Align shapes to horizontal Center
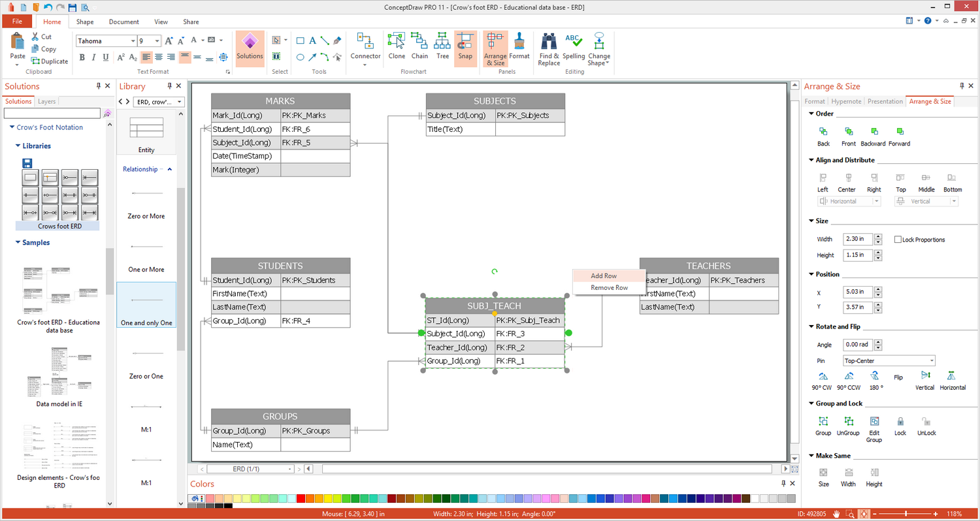 click(847, 183)
